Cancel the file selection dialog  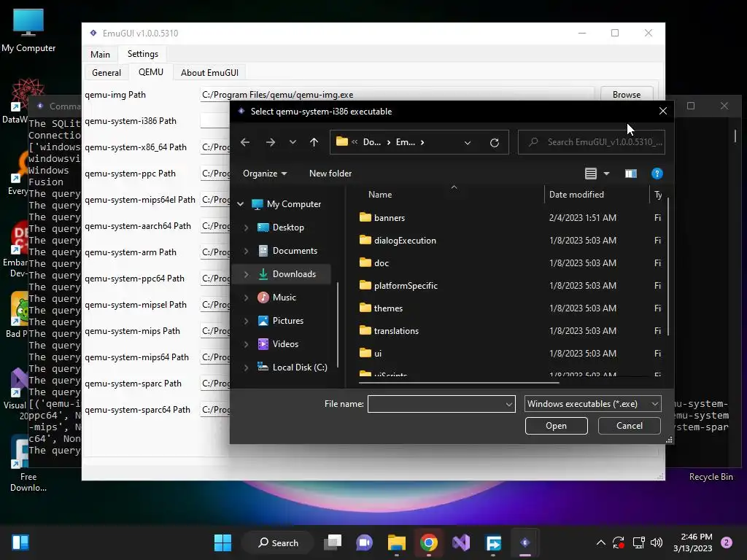tap(630, 426)
